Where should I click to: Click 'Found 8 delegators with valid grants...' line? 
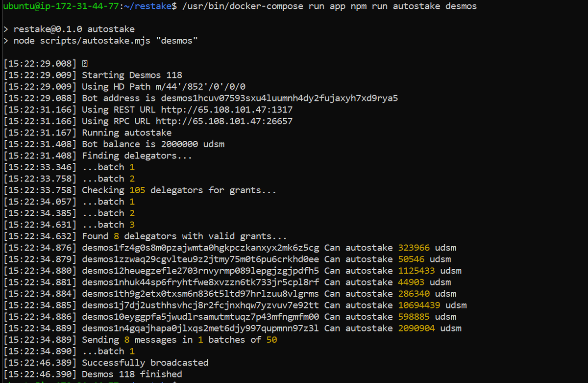pyautogui.click(x=184, y=236)
